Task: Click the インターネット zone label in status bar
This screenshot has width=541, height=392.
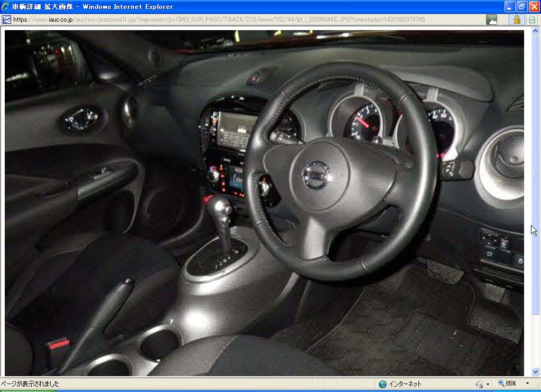Action: coord(405,384)
